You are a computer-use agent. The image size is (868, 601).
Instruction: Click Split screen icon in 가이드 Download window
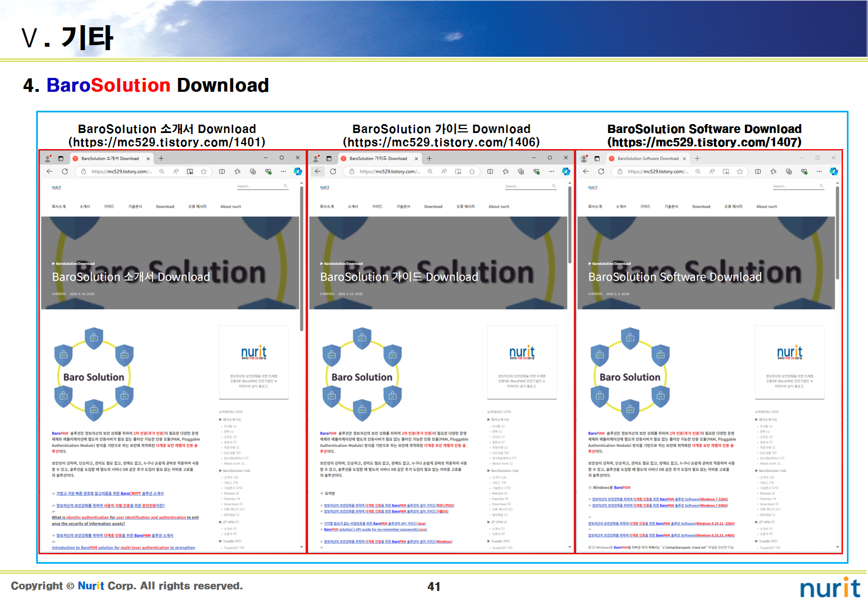tap(490, 171)
